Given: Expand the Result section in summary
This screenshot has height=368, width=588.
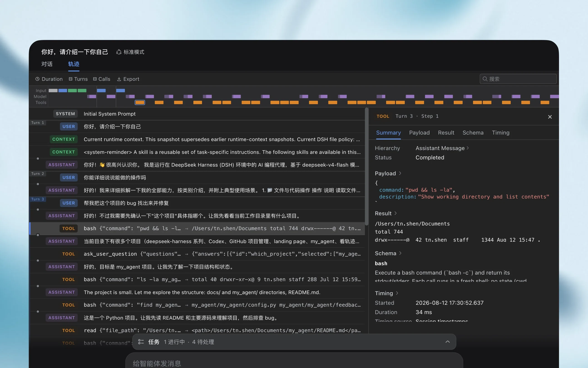Looking at the screenshot, I should point(386,213).
